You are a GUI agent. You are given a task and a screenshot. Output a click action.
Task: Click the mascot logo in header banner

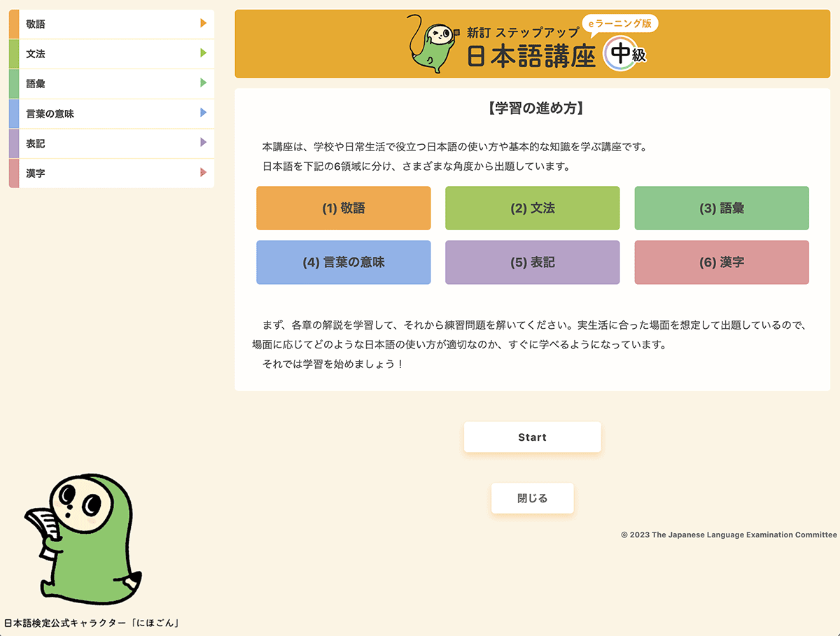[x=431, y=43]
